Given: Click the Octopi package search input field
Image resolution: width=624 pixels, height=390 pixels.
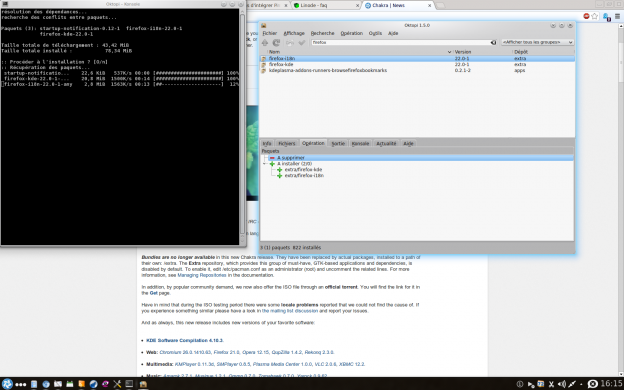Looking at the screenshot, I should [x=401, y=42].
